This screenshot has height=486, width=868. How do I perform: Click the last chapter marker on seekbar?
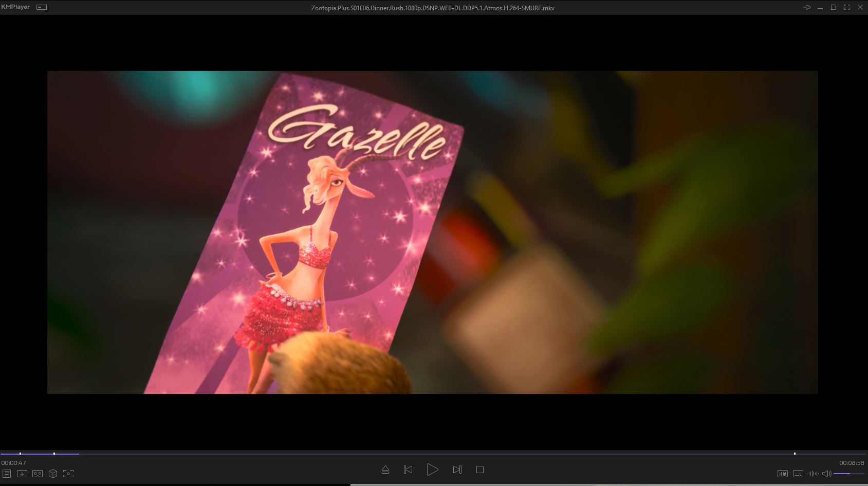795,454
